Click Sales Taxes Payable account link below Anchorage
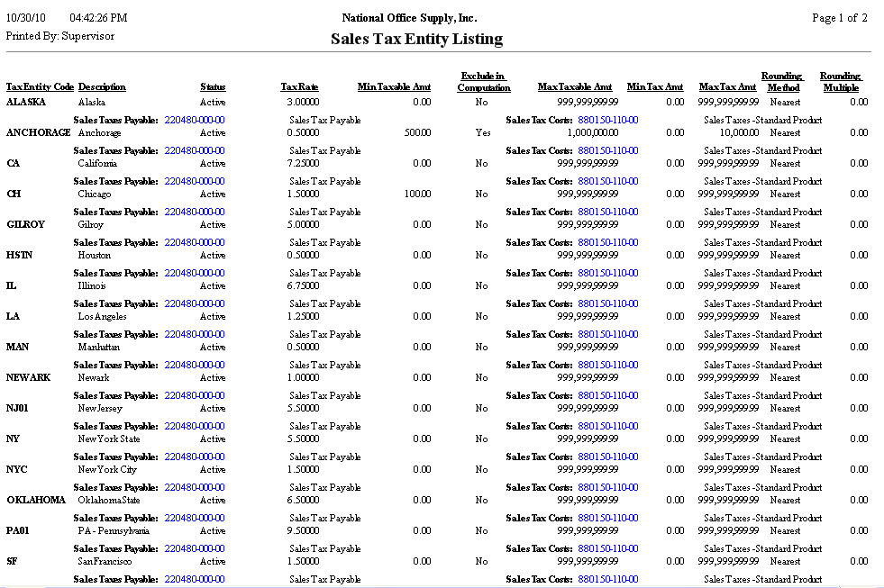 click(194, 150)
